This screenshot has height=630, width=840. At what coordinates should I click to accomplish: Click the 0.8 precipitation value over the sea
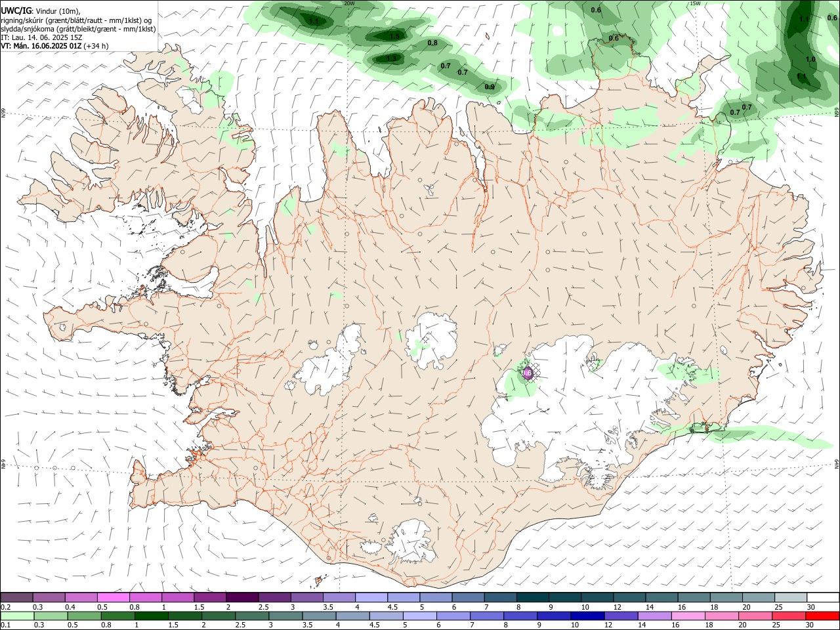click(432, 43)
